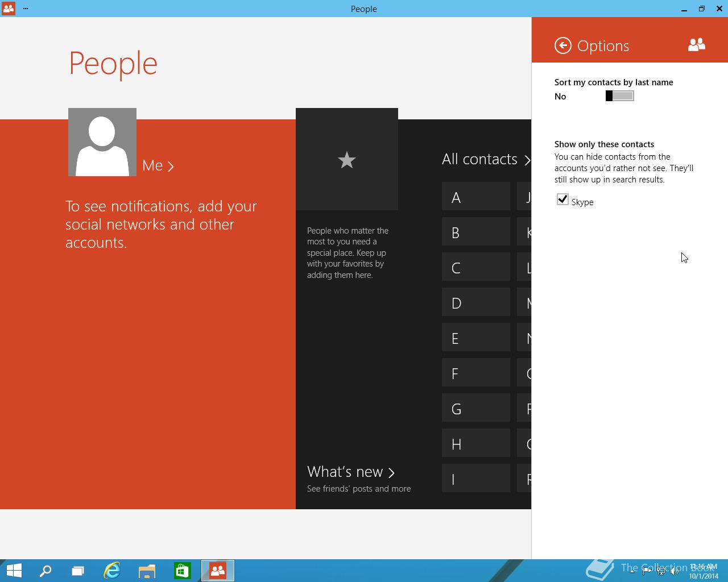
Task: Open the Store from taskbar
Action: [183, 571]
